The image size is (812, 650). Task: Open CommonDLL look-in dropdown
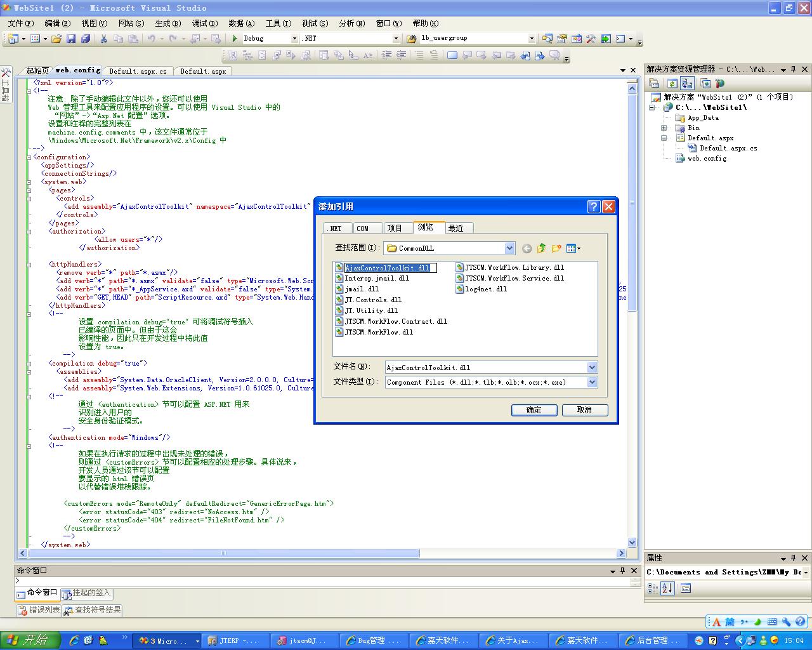click(x=509, y=248)
